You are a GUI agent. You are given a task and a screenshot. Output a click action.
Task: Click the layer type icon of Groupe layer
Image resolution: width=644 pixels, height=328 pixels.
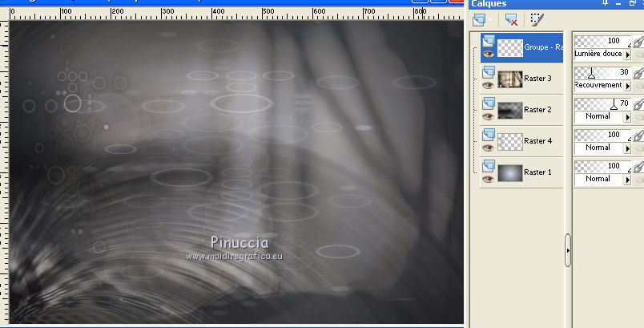click(488, 41)
